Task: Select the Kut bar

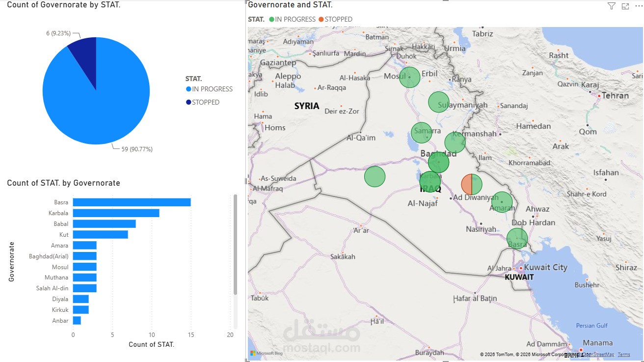Action: (101, 234)
